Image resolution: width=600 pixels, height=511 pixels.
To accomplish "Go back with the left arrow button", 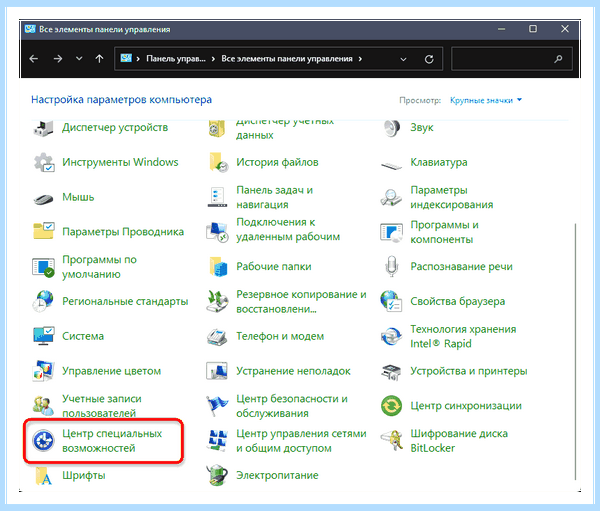I will pos(34,59).
